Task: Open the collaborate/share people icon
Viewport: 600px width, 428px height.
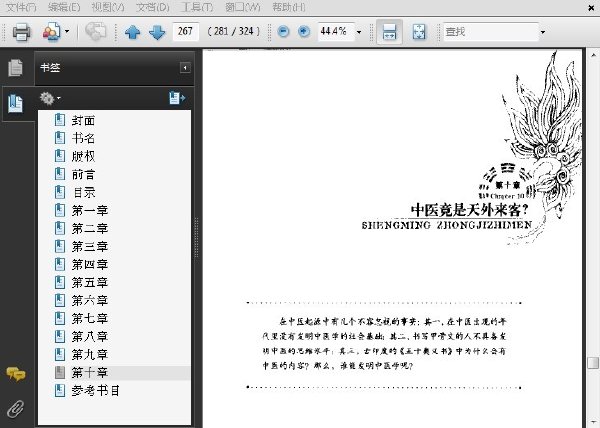Action: [x=52, y=32]
